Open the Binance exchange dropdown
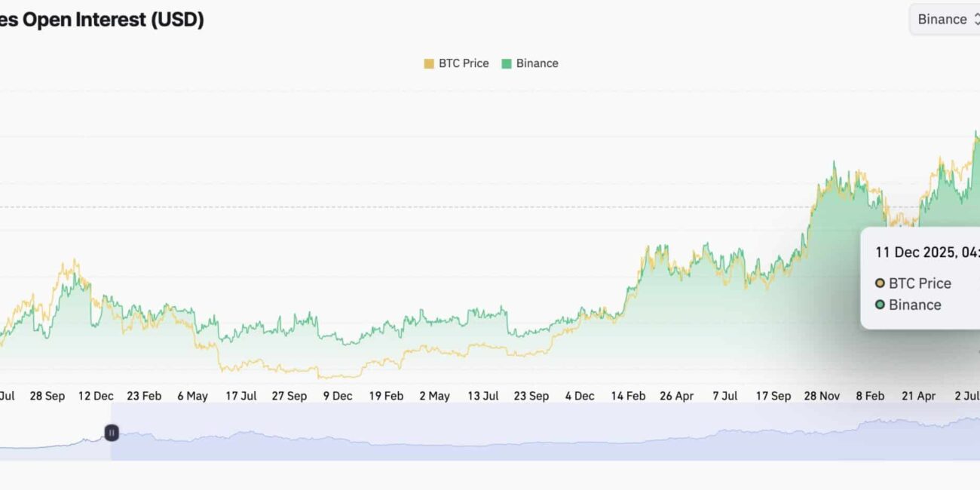 (942, 20)
